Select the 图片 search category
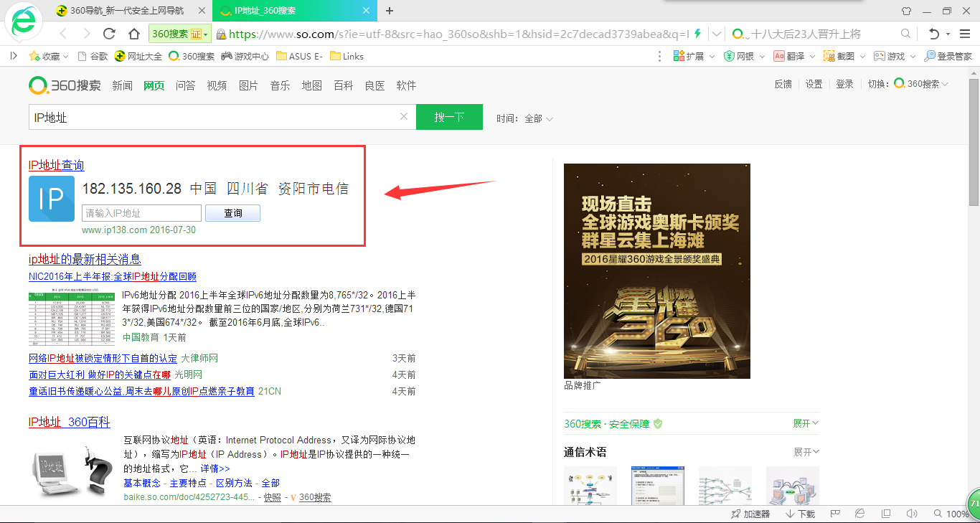Image resolution: width=980 pixels, height=523 pixels. click(249, 85)
